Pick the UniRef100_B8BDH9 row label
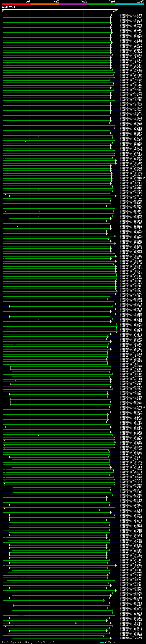Screen dimensions: 146x644 pos(131,635)
